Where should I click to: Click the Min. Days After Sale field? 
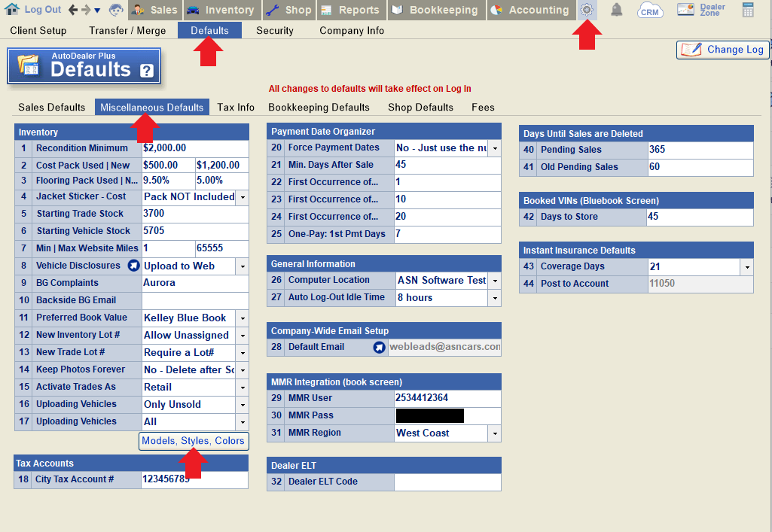click(447, 165)
